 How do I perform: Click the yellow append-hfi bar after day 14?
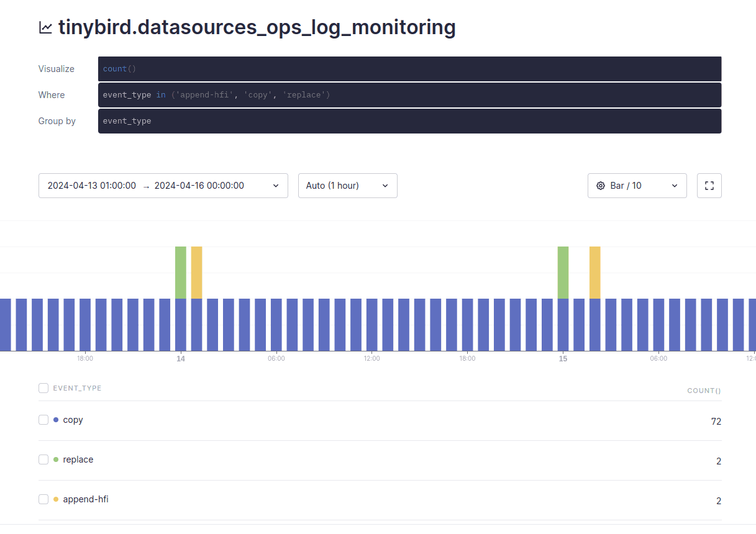(196, 273)
